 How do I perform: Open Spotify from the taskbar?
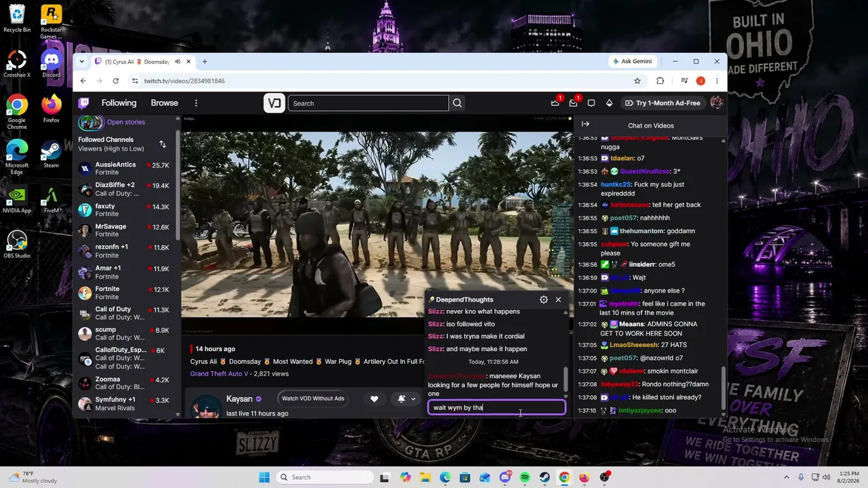[525, 477]
